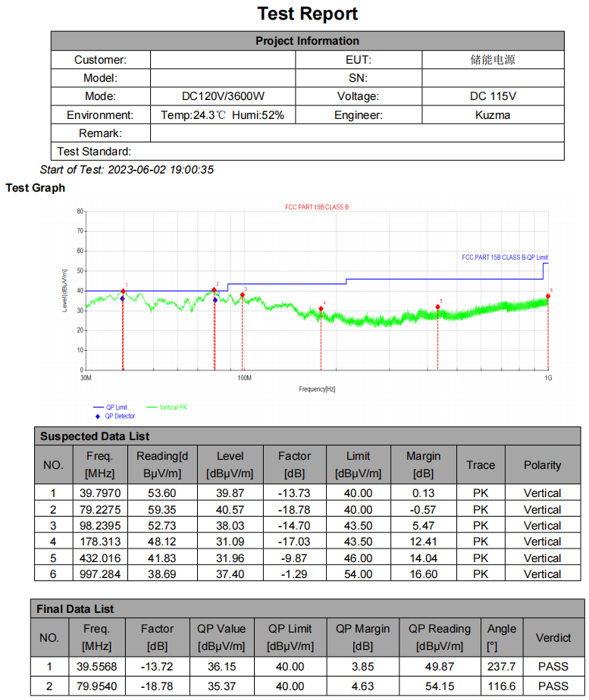Click the empty Customer field
This screenshot has width=589, height=700.
tap(222, 60)
